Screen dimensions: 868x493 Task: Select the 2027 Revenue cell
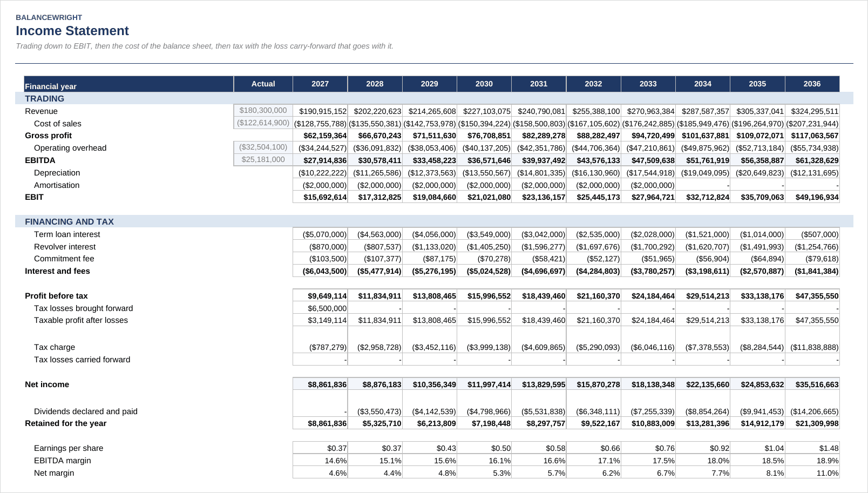(320, 111)
